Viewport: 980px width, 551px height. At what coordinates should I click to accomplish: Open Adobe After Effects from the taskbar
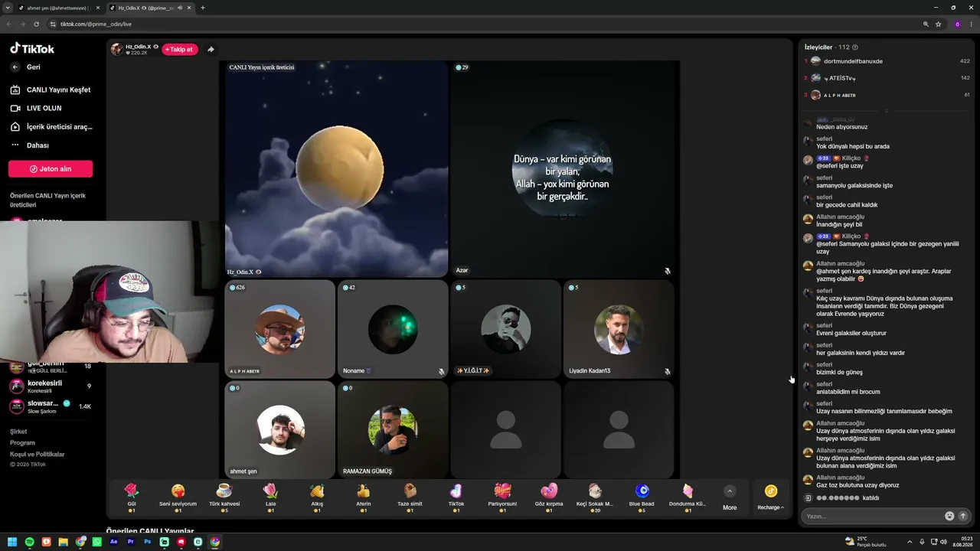114,542
